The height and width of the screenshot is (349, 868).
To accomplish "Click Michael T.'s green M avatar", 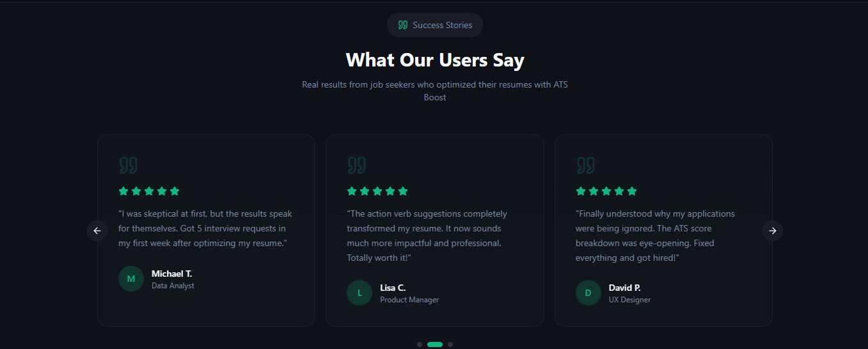I will click(131, 279).
